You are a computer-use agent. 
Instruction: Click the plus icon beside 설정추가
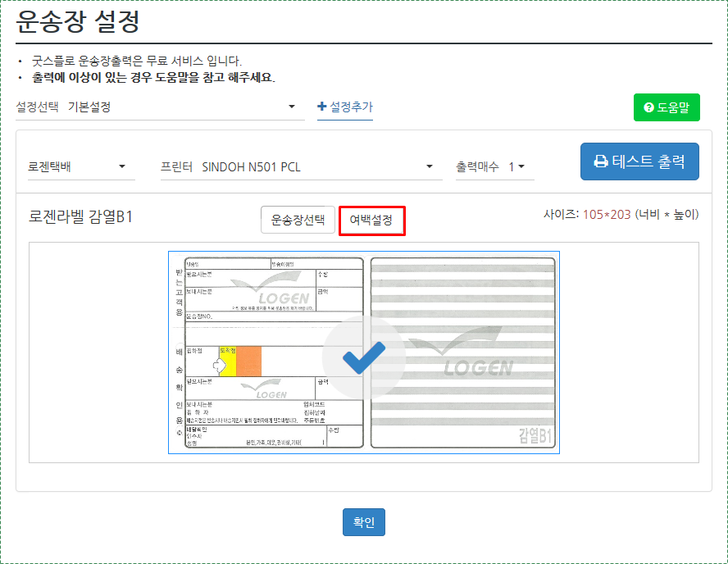[321, 107]
